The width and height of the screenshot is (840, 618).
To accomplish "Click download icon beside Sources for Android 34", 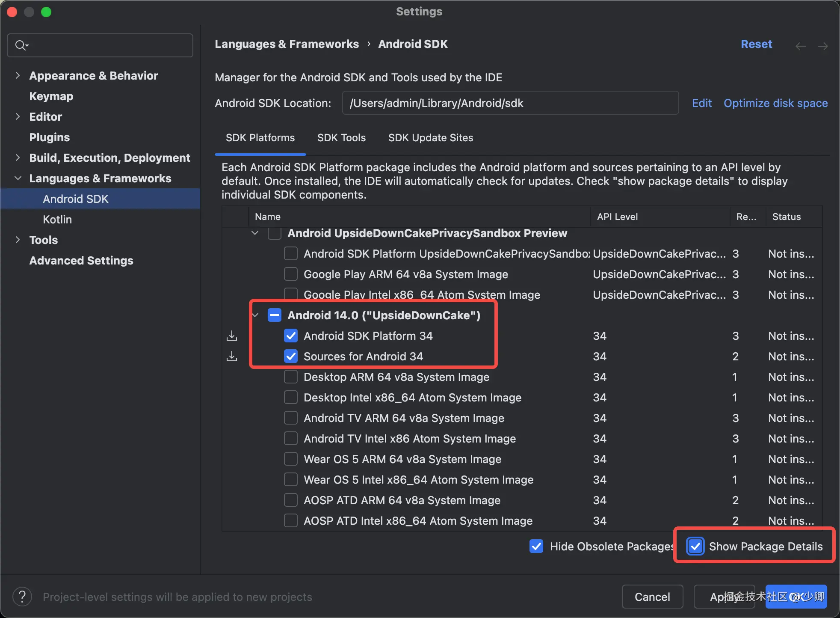I will [232, 357].
